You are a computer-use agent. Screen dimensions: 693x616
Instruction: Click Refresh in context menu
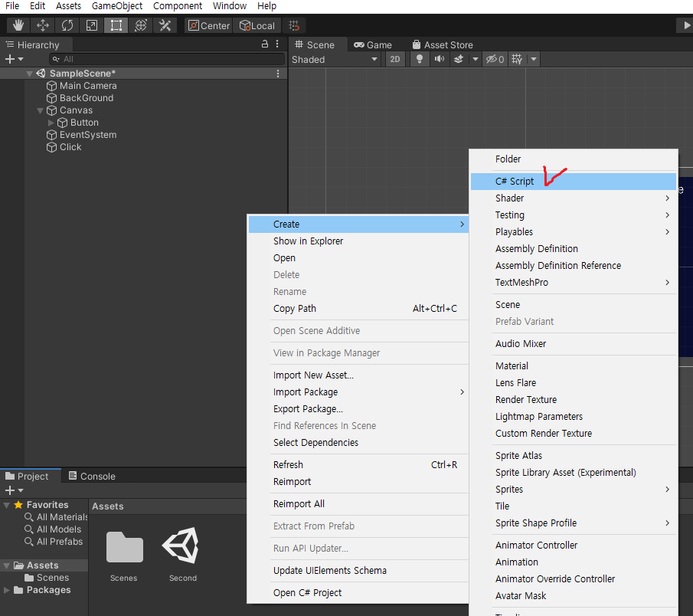pyautogui.click(x=358, y=465)
